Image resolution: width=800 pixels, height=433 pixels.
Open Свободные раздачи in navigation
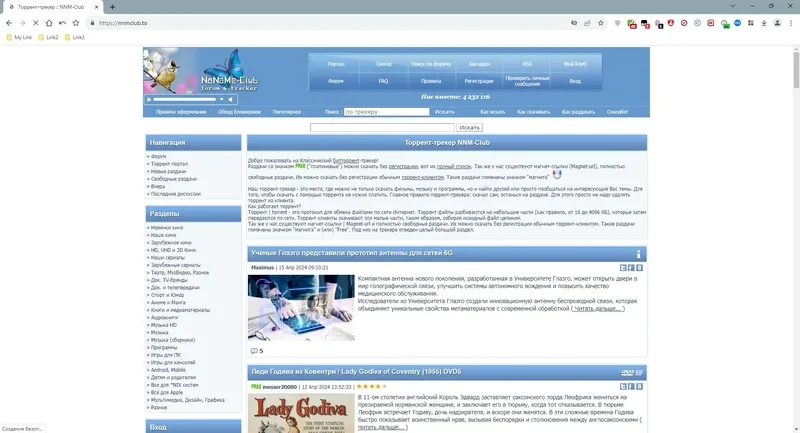173,179
